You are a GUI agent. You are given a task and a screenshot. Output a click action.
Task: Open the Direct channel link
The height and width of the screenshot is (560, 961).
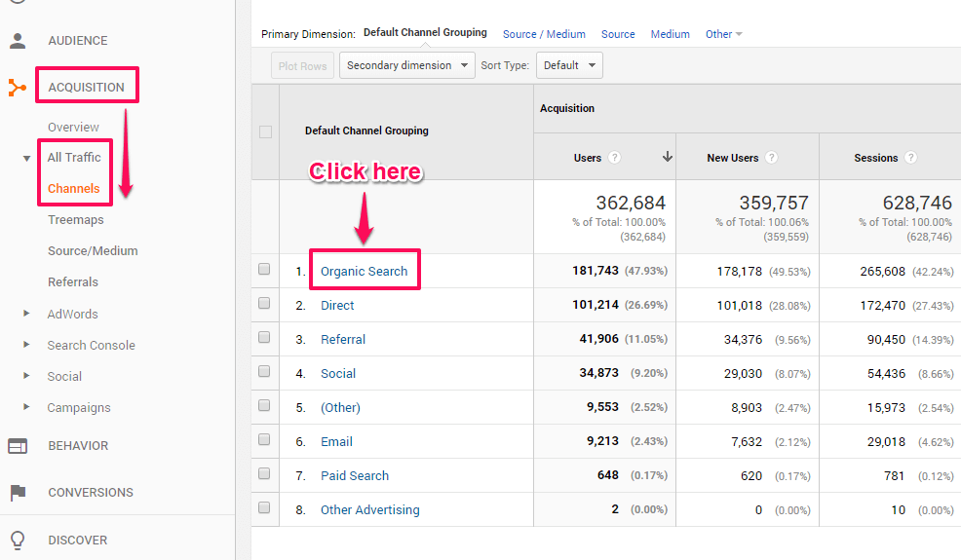[337, 306]
